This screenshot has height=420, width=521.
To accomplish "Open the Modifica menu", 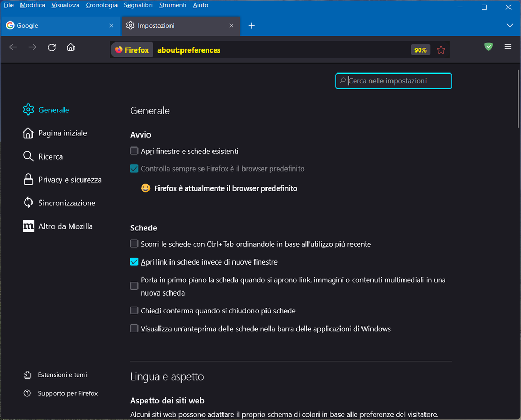I will coord(33,5).
